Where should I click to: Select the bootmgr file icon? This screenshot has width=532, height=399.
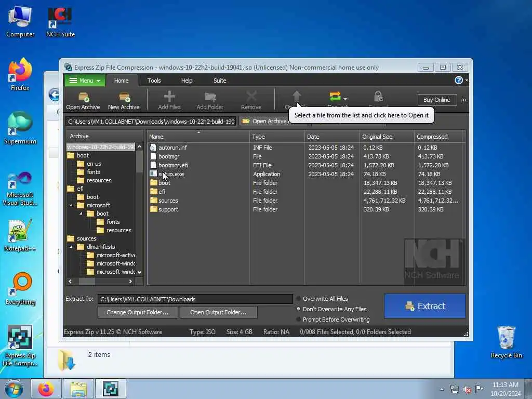pyautogui.click(x=153, y=156)
